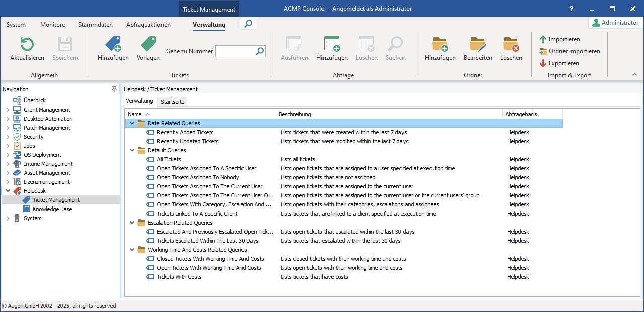Select Knowledge Base in navigation tree

point(52,209)
